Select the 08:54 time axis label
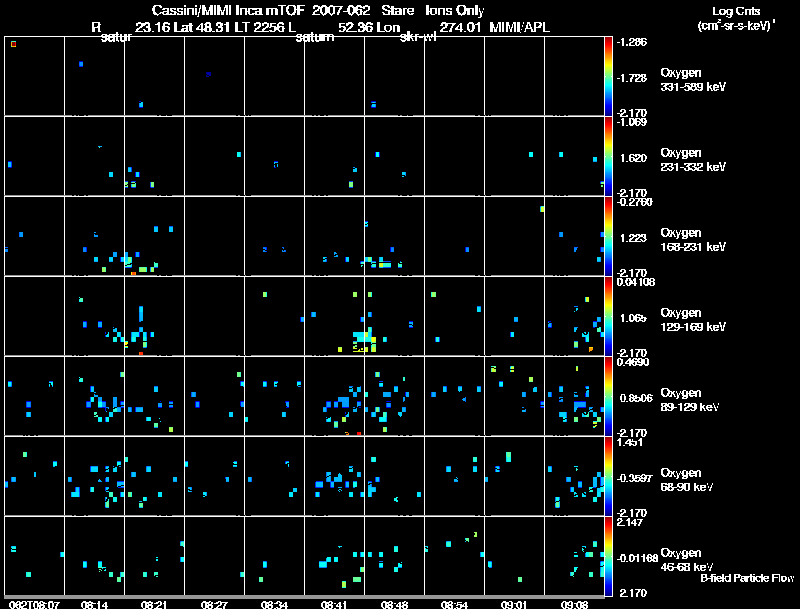800x609 pixels. (x=454, y=605)
